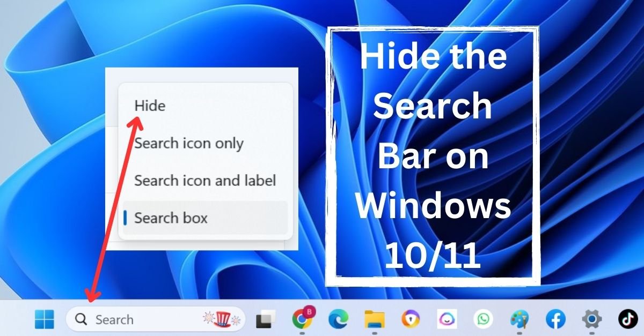Select the 'Search icon only' option
Image resolution: width=644 pixels, height=336 pixels.
(x=189, y=144)
